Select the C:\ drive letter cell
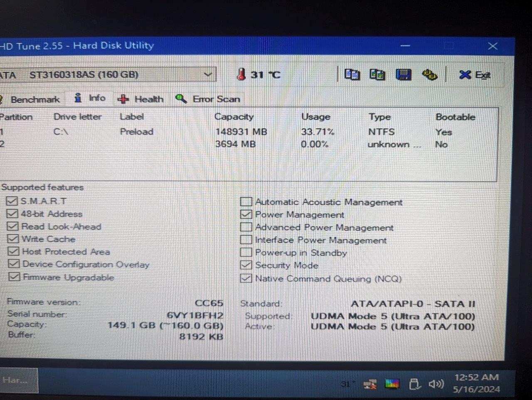The width and height of the screenshot is (532, 400). 61,132
